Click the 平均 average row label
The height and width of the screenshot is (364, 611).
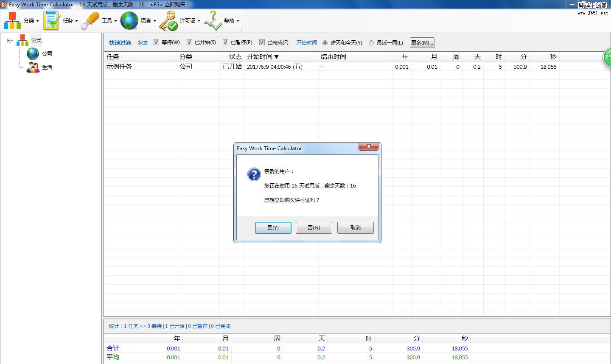113,357
